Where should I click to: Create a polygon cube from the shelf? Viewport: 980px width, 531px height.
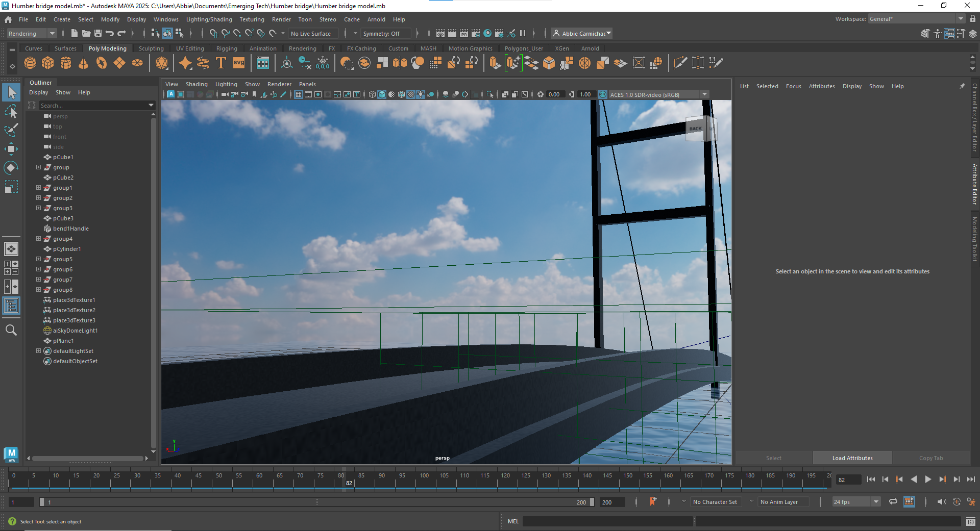coord(48,63)
